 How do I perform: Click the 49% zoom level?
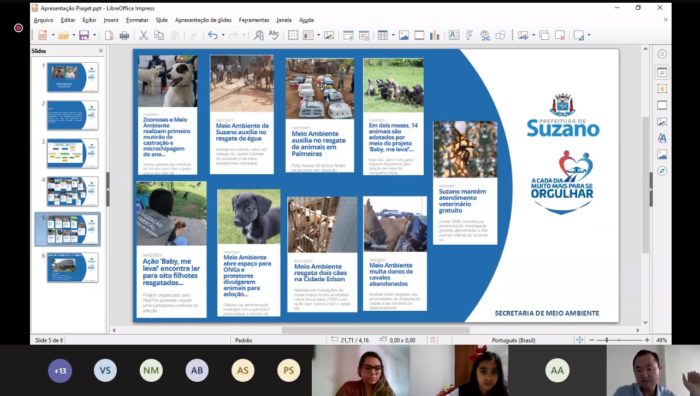661,340
